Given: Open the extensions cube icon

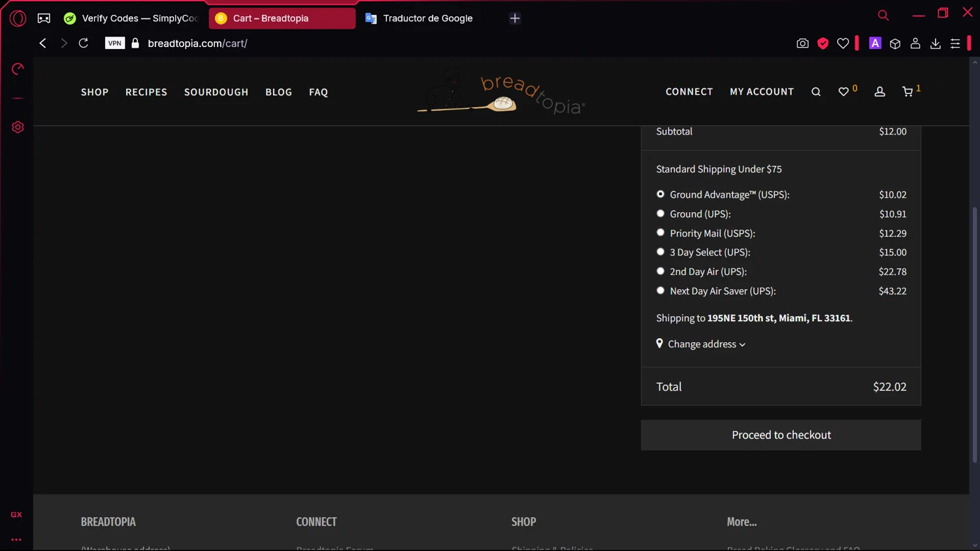Looking at the screenshot, I should (895, 43).
